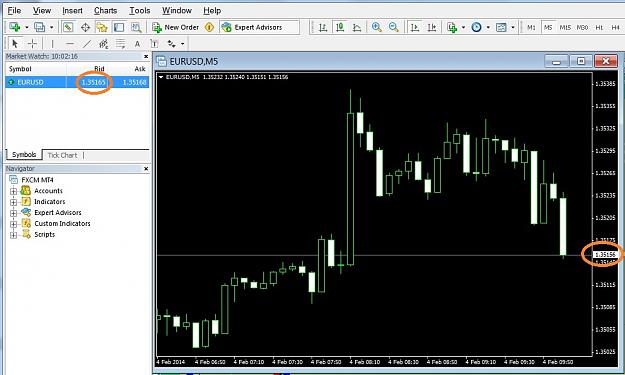This screenshot has width=625, height=375.
Task: Select FXCM MT4 root in Navigator
Action: tap(31, 180)
